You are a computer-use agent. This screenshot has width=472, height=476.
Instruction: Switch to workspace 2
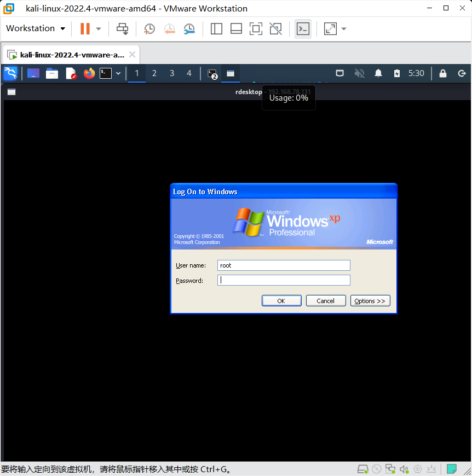[154, 73]
